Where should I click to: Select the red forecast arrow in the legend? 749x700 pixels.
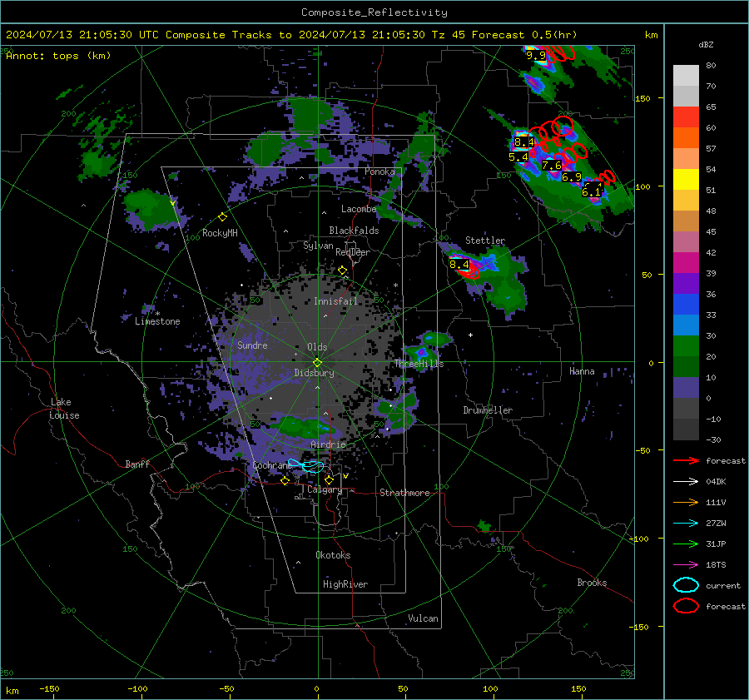click(686, 460)
